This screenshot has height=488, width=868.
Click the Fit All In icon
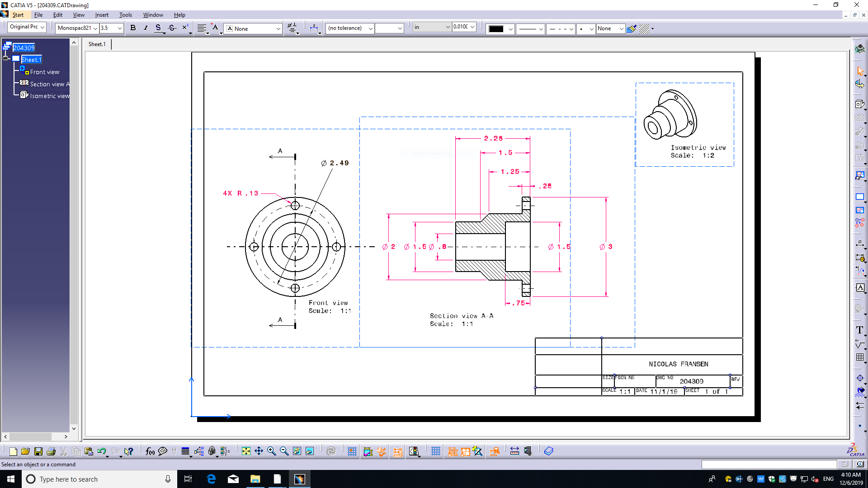point(246,451)
